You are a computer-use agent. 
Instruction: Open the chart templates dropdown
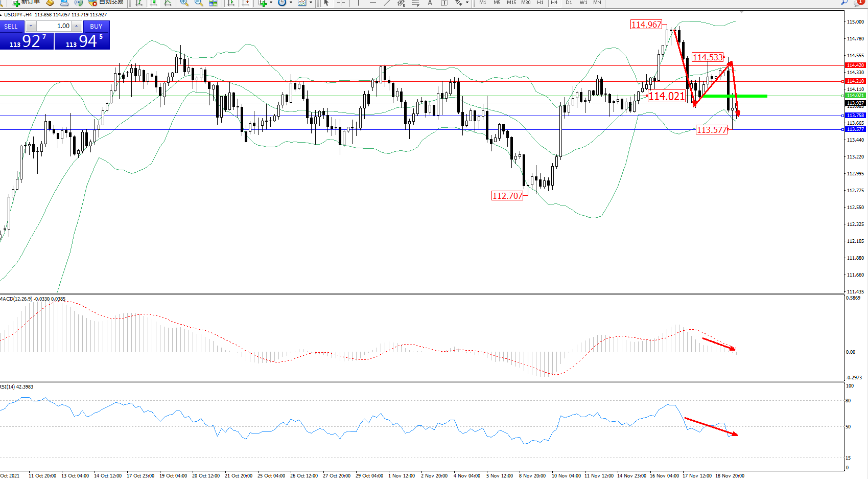(x=311, y=3)
